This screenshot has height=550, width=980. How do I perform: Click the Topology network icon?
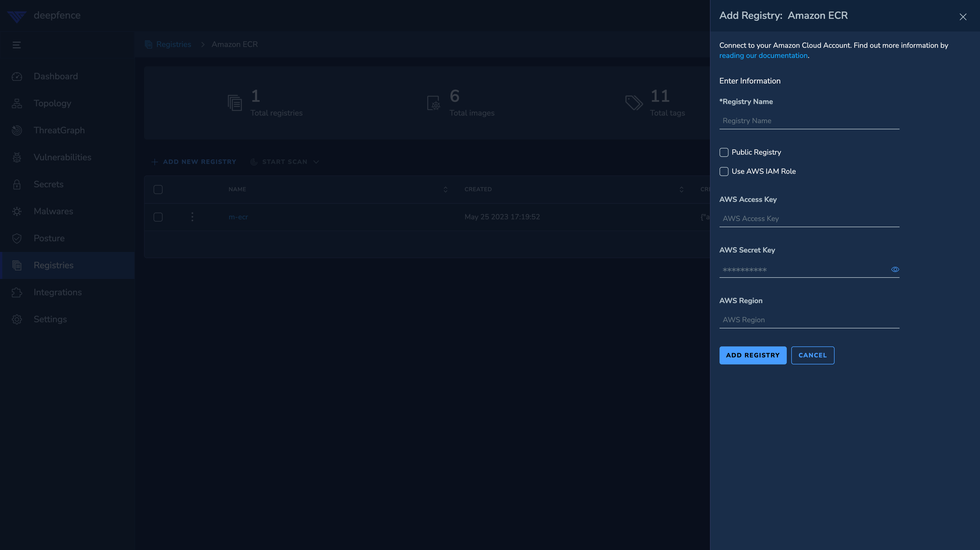pyautogui.click(x=17, y=103)
